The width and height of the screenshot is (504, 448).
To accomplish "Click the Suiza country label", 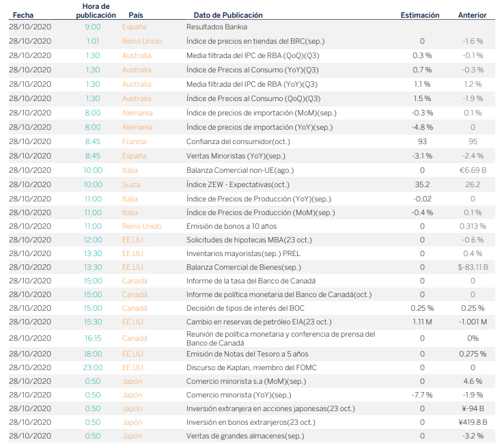I will coord(131,184).
